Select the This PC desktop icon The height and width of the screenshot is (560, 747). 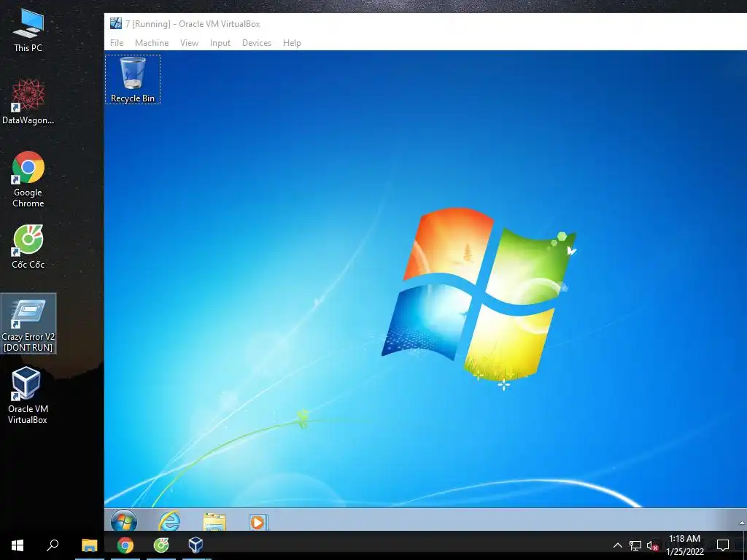[28, 31]
